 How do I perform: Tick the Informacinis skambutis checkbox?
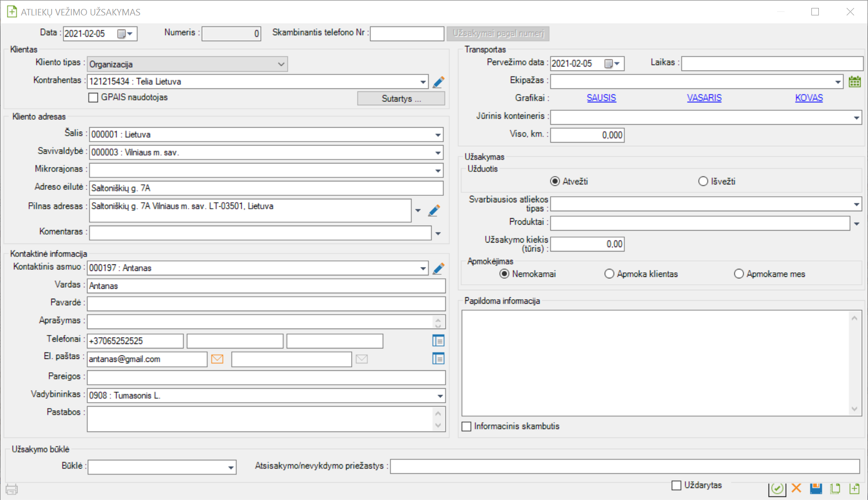tap(467, 426)
